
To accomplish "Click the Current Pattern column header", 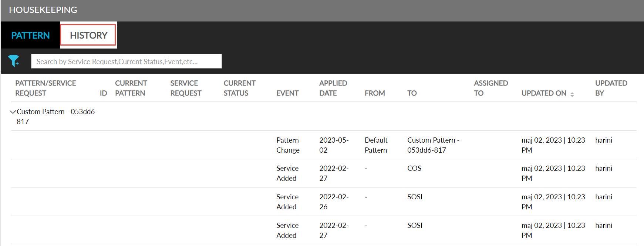I will coord(131,88).
